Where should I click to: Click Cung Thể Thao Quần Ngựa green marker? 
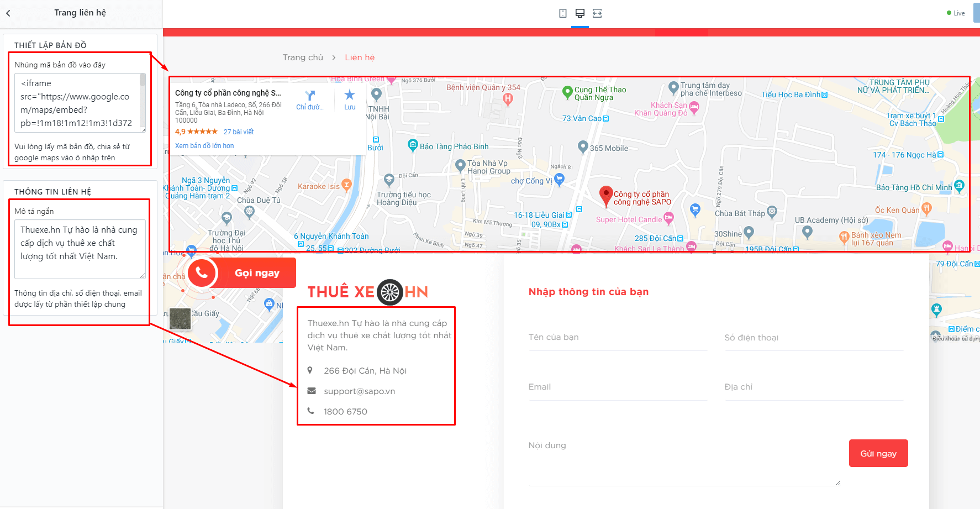click(x=567, y=92)
